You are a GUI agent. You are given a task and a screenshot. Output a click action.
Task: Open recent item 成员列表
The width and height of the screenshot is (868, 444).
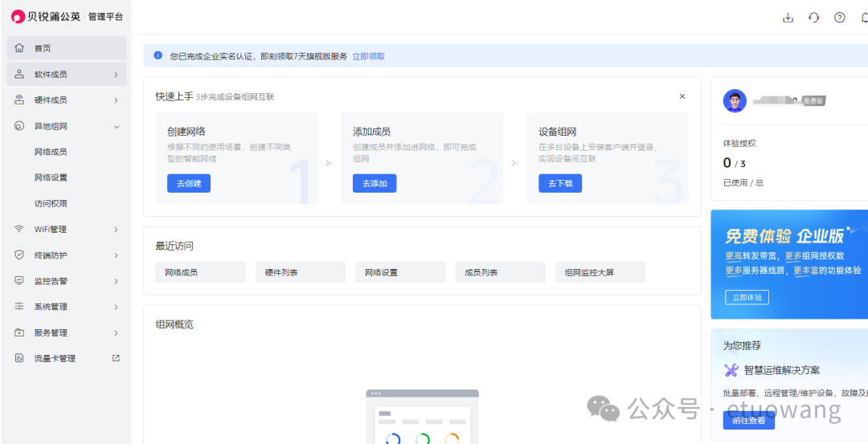501,272
